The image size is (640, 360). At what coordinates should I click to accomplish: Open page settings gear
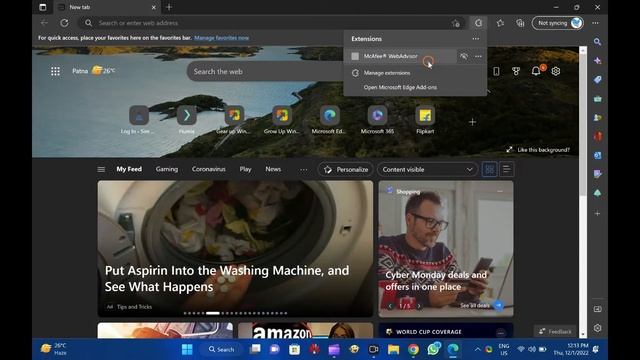coord(556,71)
